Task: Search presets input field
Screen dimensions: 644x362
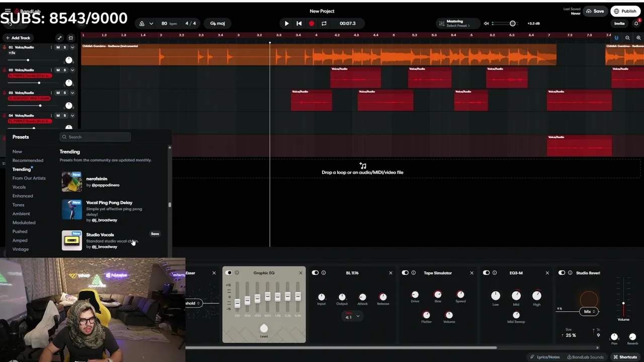Action: point(95,137)
